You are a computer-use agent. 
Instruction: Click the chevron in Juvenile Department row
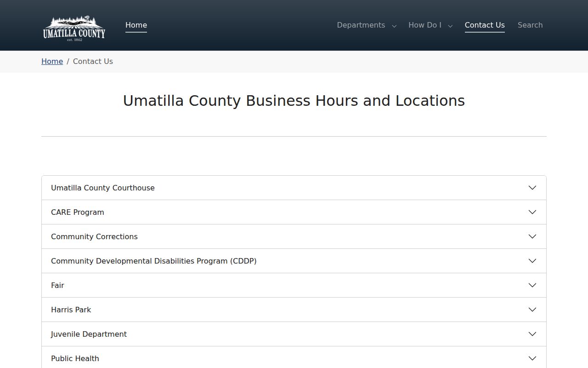pos(532,334)
